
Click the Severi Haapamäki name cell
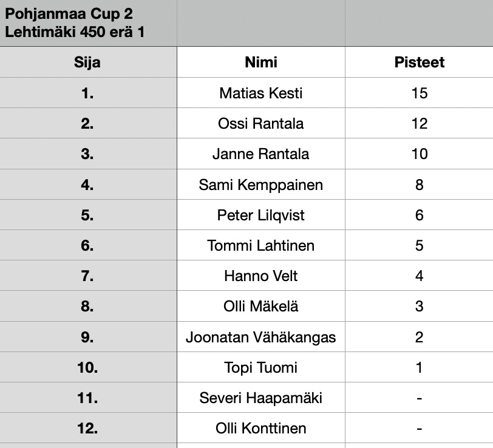(x=261, y=398)
